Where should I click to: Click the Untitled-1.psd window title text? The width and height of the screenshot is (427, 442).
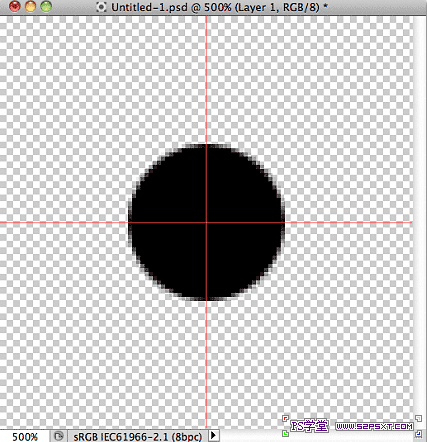[x=220, y=7]
